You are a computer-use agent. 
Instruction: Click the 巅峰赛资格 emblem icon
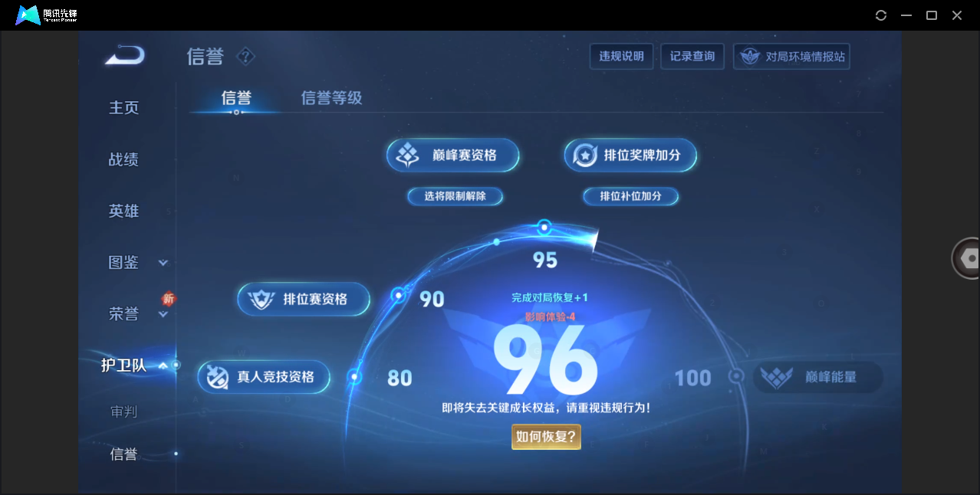point(407,156)
